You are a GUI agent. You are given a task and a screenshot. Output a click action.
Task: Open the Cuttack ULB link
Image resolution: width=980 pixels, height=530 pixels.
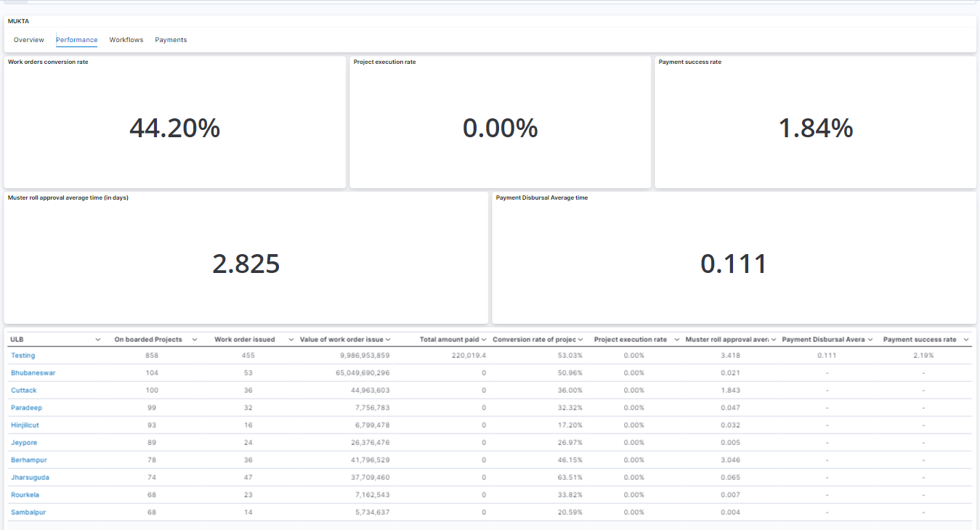[23, 391]
